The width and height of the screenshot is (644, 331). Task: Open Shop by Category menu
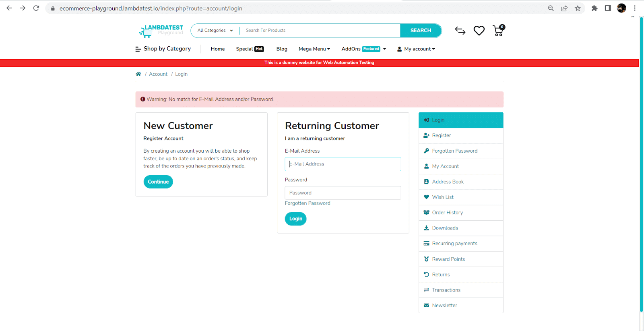[163, 49]
